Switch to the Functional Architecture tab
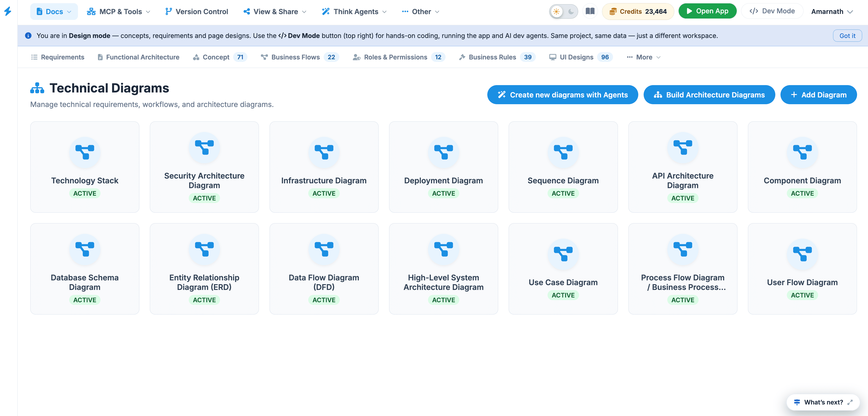The width and height of the screenshot is (868, 416). pyautogui.click(x=138, y=57)
